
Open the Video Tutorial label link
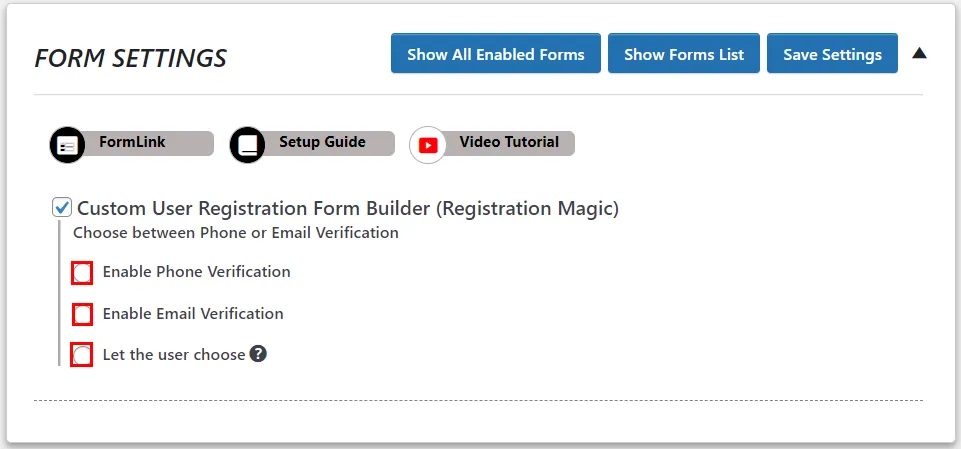click(509, 142)
